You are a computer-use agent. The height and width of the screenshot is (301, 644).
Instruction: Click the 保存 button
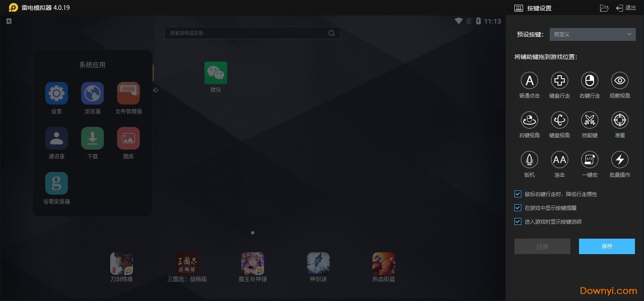[607, 246]
